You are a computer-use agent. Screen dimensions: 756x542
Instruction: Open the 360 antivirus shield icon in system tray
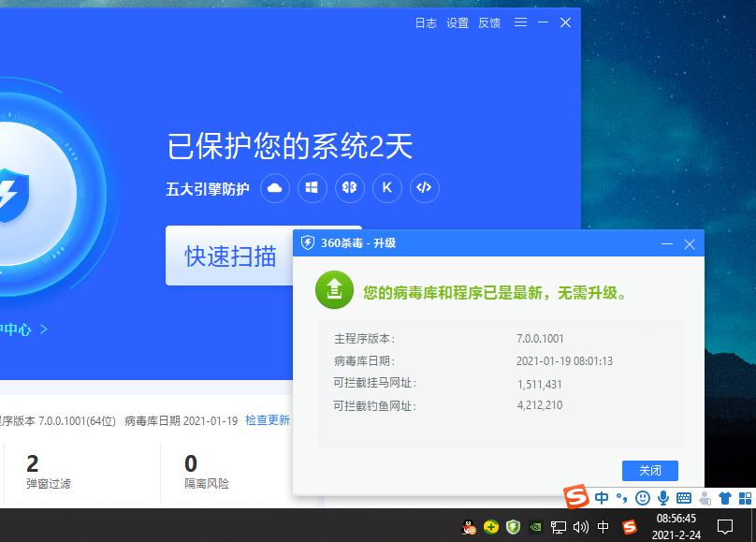coord(512,526)
